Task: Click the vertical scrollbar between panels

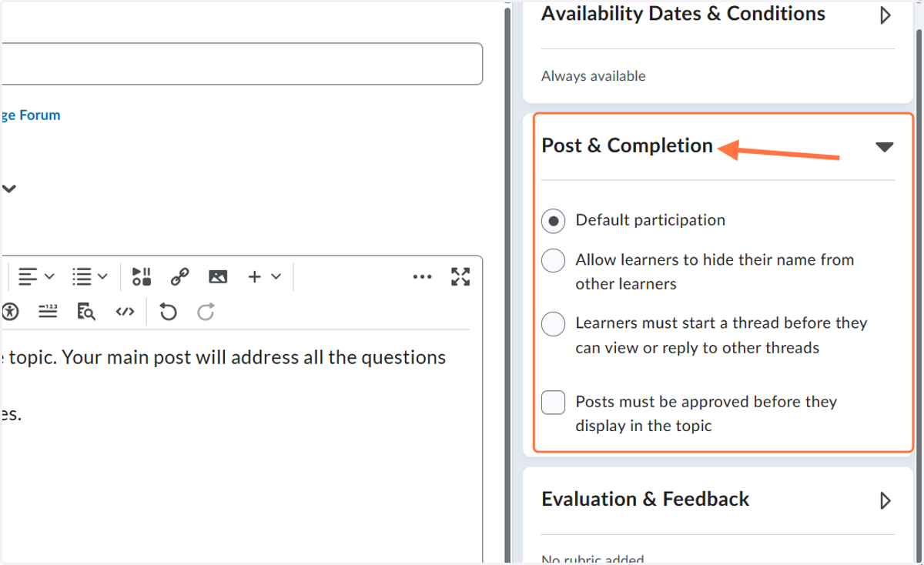Action: coord(507,285)
